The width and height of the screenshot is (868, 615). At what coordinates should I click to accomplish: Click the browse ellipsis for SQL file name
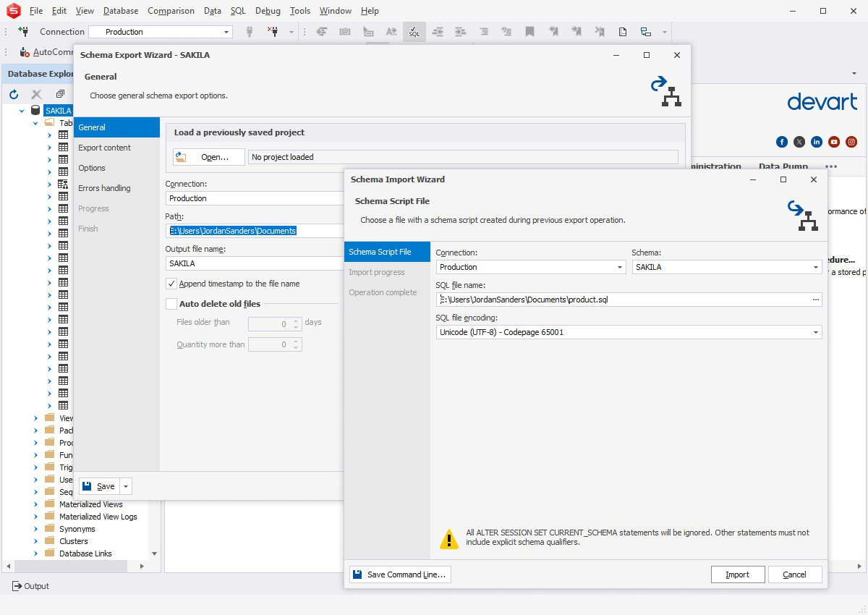[816, 299]
